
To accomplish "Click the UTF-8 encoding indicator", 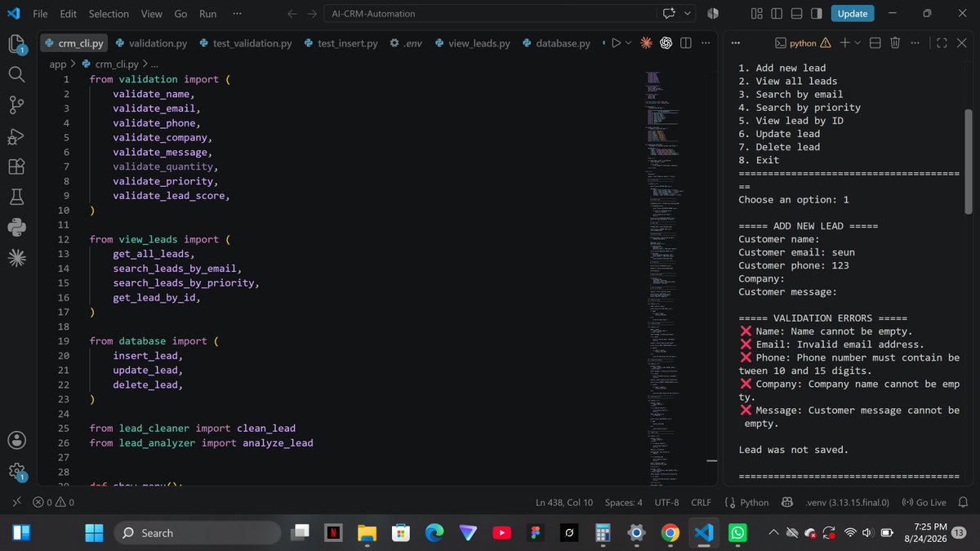I will 666,503.
